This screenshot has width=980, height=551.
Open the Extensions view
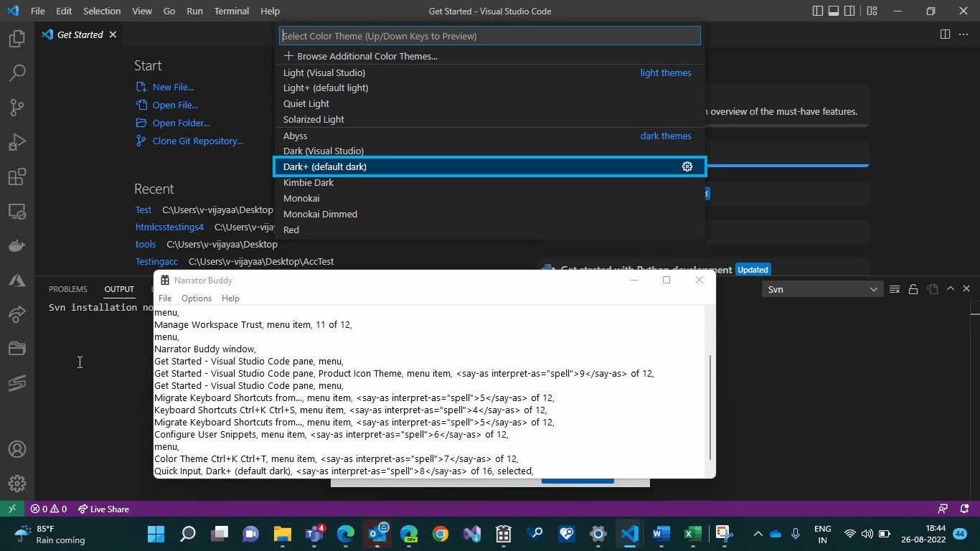17,176
